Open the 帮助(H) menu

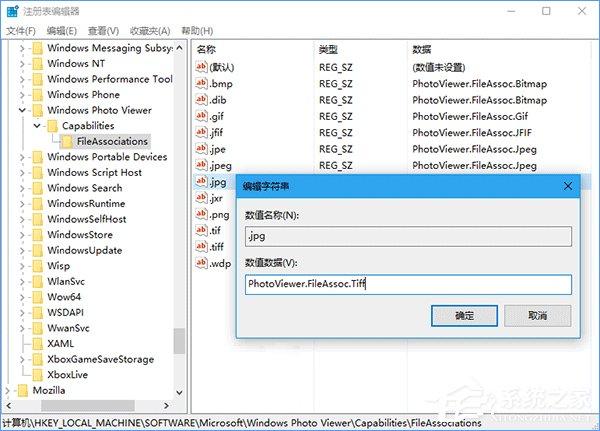pyautogui.click(x=197, y=31)
